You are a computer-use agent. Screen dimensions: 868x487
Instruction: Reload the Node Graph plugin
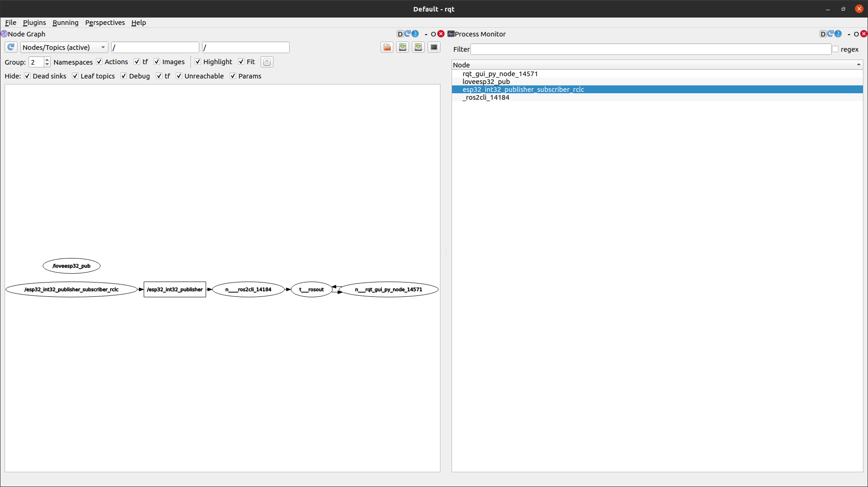[x=408, y=34]
